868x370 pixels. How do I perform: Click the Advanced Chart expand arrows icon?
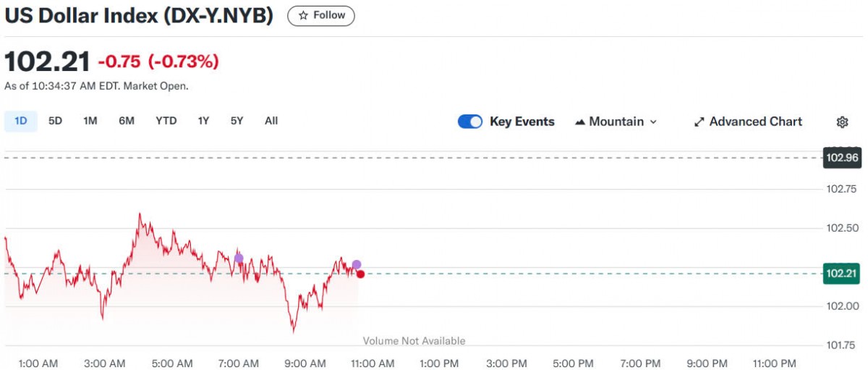tap(699, 122)
